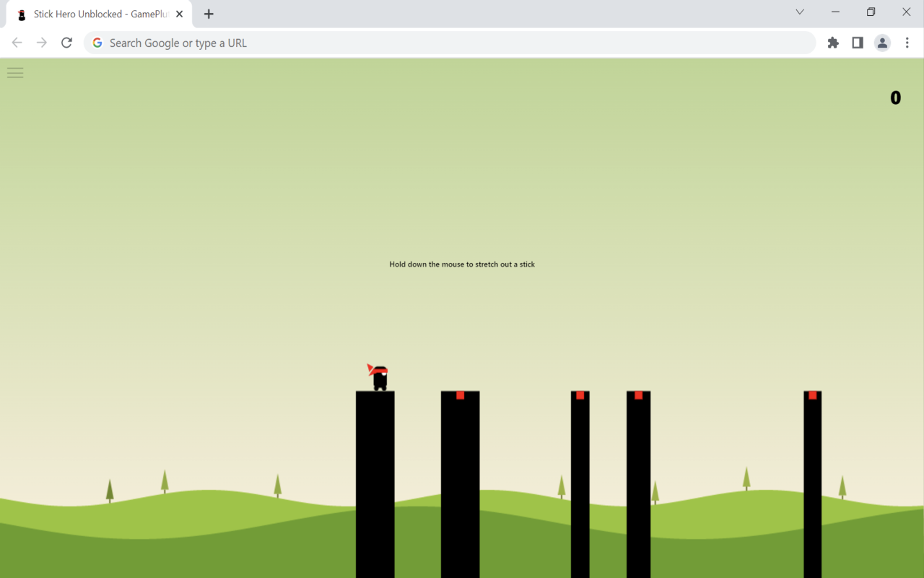
Task: Select the Stick Hero Unblocked tab
Action: (x=94, y=13)
